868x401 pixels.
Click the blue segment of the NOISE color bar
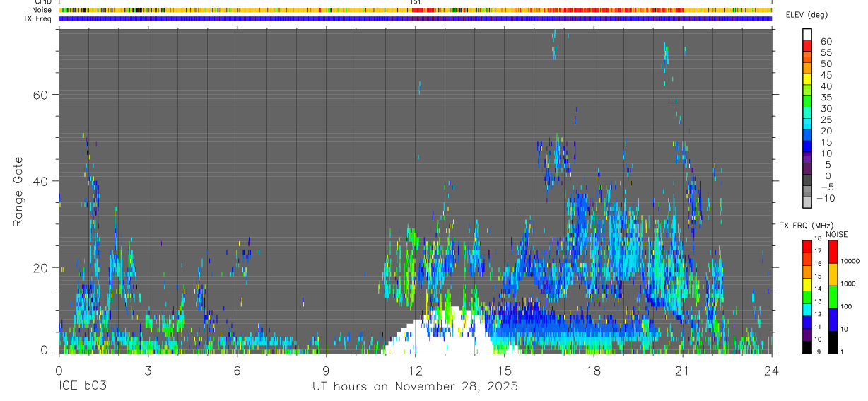pos(833,319)
